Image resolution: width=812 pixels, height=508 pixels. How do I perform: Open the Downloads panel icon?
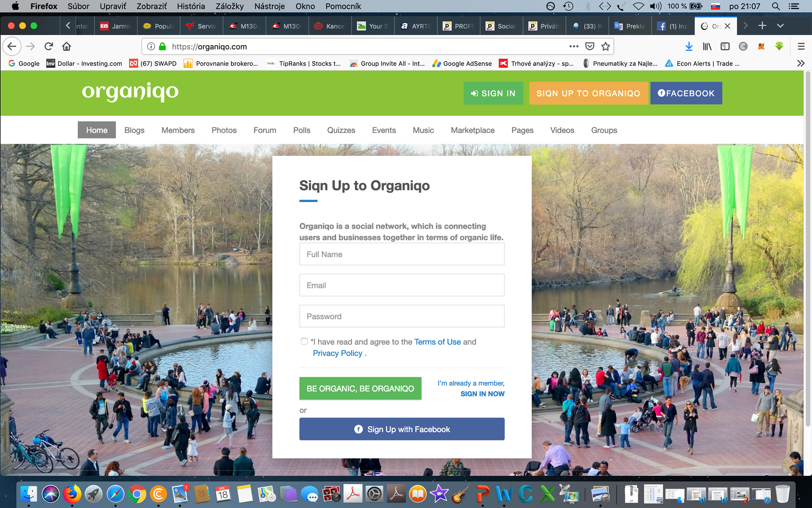point(689,46)
